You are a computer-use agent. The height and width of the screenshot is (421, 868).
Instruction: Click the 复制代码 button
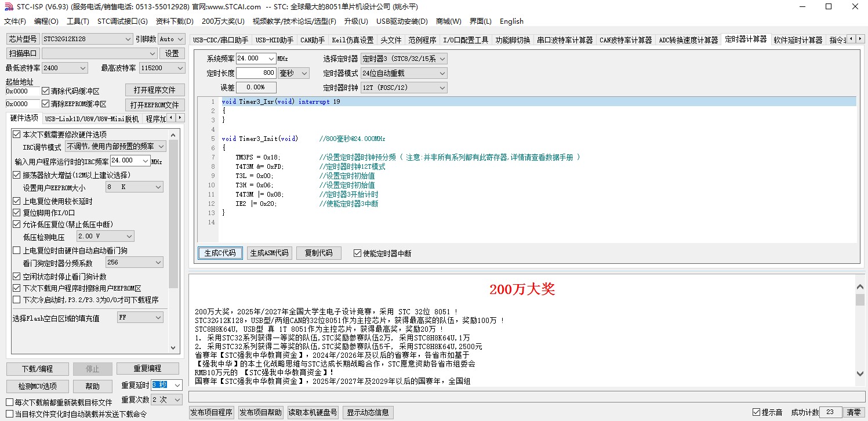[318, 253]
